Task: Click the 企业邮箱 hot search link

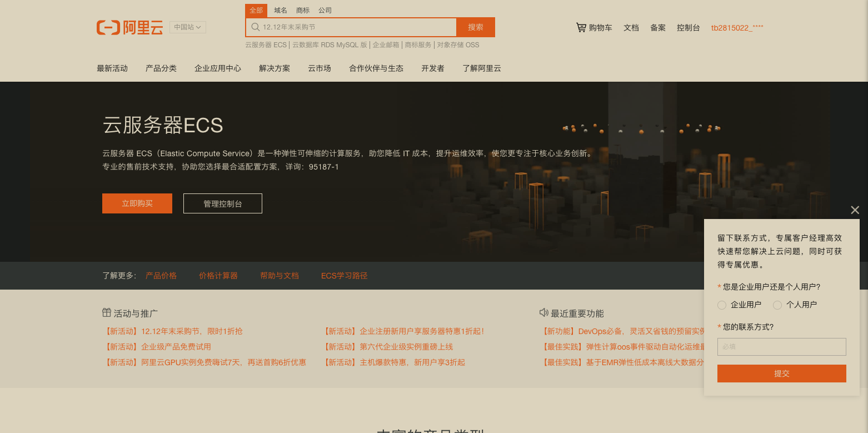Action: [386, 45]
